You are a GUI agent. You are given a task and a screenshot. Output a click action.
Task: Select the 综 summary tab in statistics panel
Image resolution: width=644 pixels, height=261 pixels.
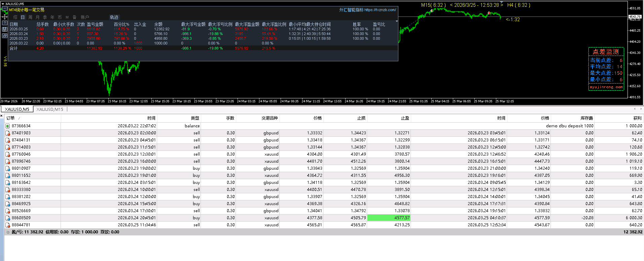coord(15,17)
